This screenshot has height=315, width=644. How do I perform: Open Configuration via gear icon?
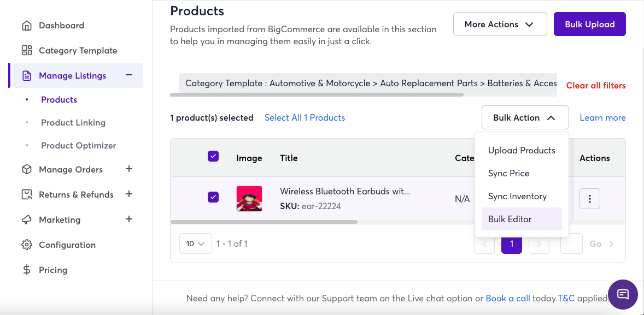tap(26, 245)
